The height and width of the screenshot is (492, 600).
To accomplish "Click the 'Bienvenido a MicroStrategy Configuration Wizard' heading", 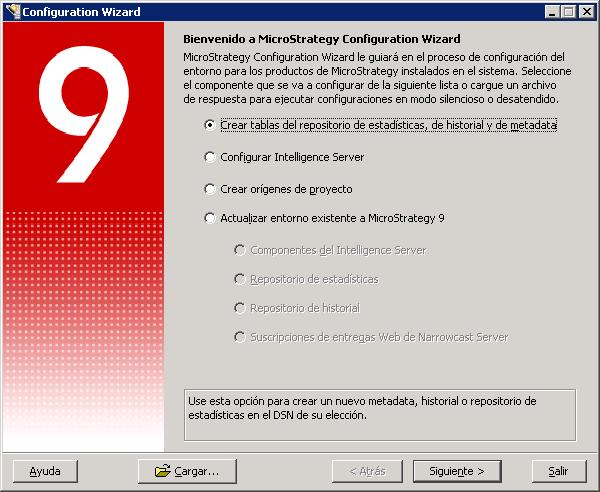I will (x=322, y=39).
